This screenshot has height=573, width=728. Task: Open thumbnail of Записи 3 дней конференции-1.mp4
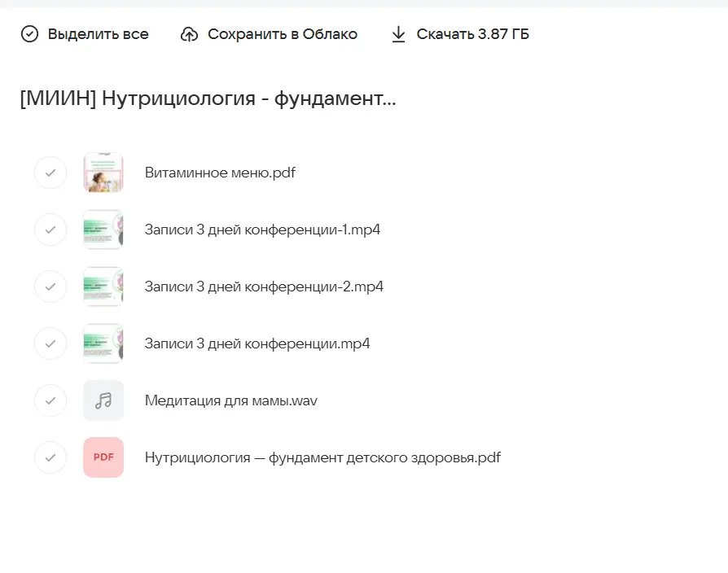pos(103,230)
